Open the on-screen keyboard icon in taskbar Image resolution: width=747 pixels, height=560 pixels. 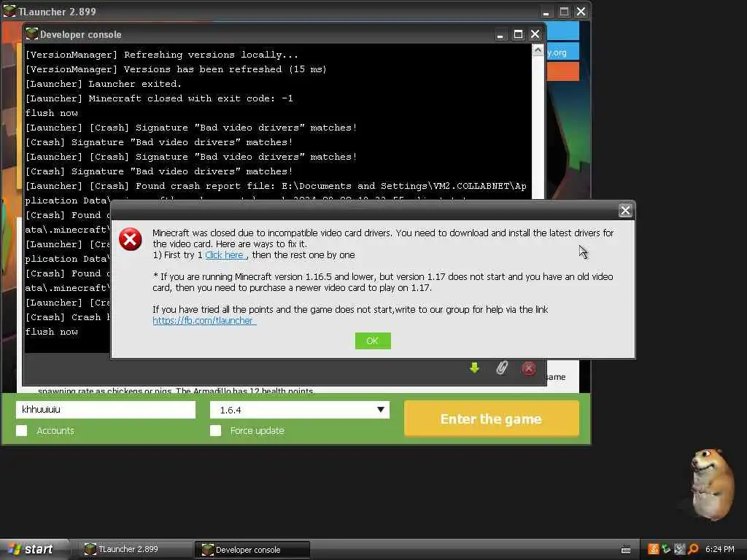click(x=626, y=550)
